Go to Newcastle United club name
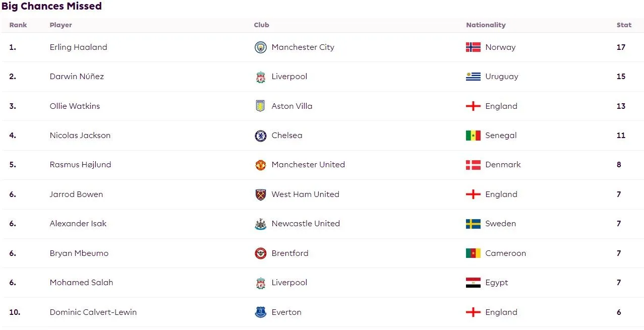This screenshot has width=644, height=330. point(306,224)
